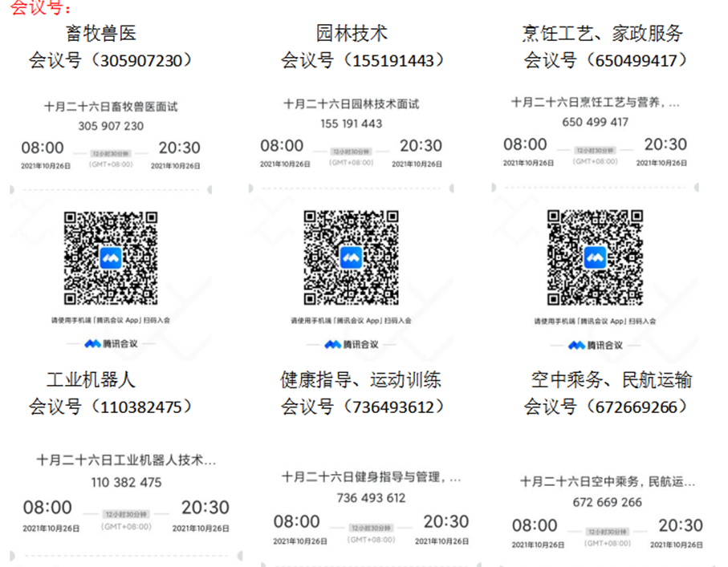
Task: Select the 畜牧兽医 heading
Action: [x=101, y=33]
